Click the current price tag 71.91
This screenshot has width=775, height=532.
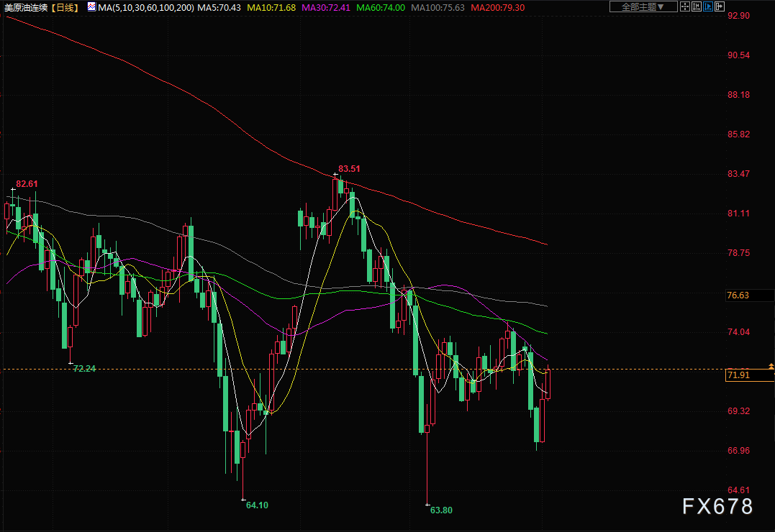pos(739,375)
